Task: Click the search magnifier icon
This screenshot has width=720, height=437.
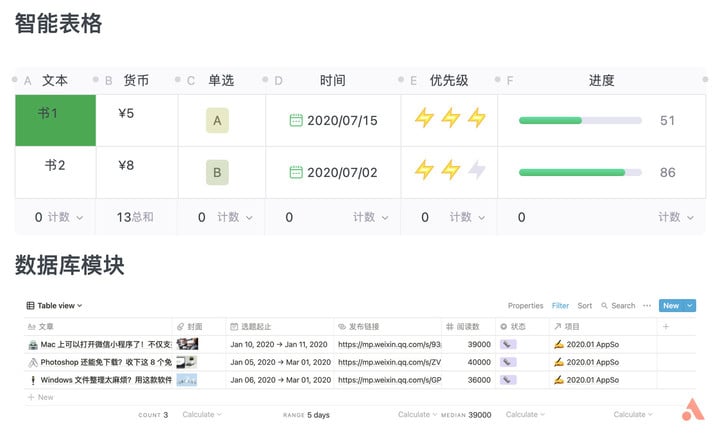Action: coord(604,306)
